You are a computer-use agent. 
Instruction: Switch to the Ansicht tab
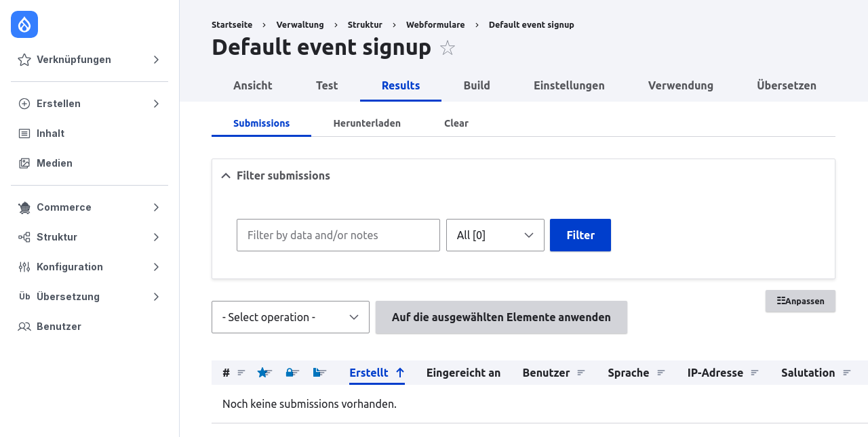point(253,85)
